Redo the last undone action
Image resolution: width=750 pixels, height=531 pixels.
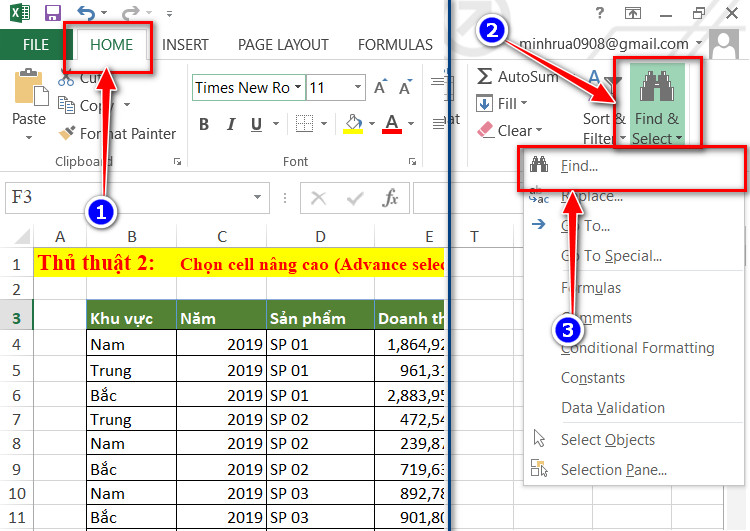click(x=130, y=13)
